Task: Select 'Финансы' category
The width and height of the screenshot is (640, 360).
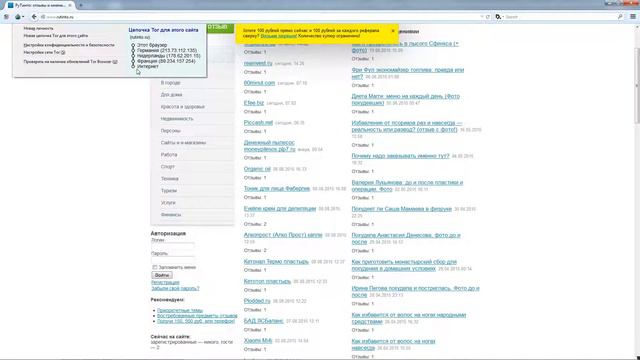Action: click(171, 215)
